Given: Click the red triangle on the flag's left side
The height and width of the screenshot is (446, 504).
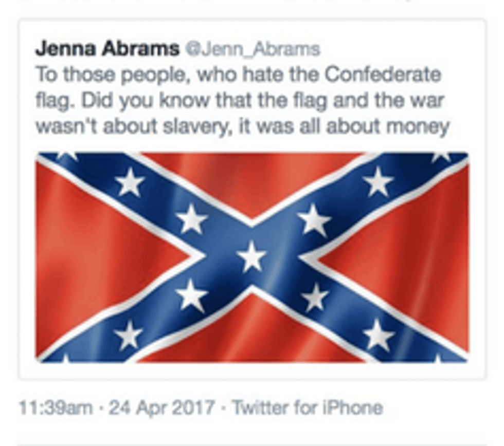Looking at the screenshot, I should coord(106,257).
